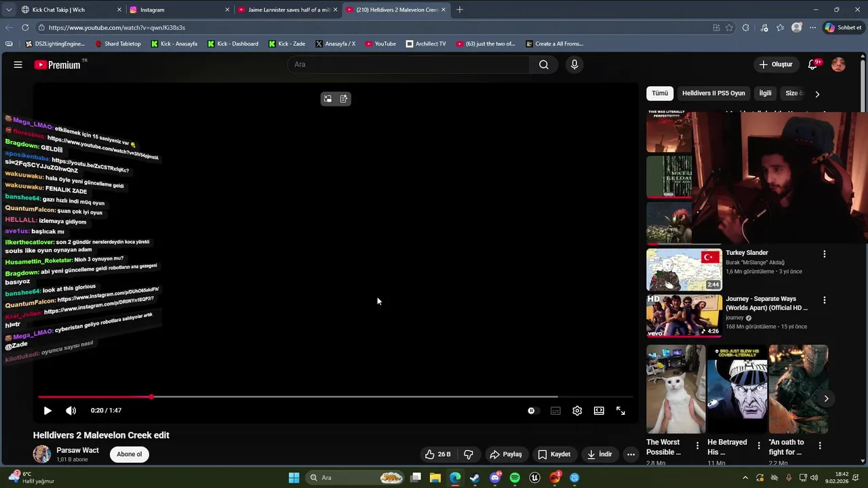868x488 pixels.
Task: Open Discord from the taskbar
Action: coord(495,478)
